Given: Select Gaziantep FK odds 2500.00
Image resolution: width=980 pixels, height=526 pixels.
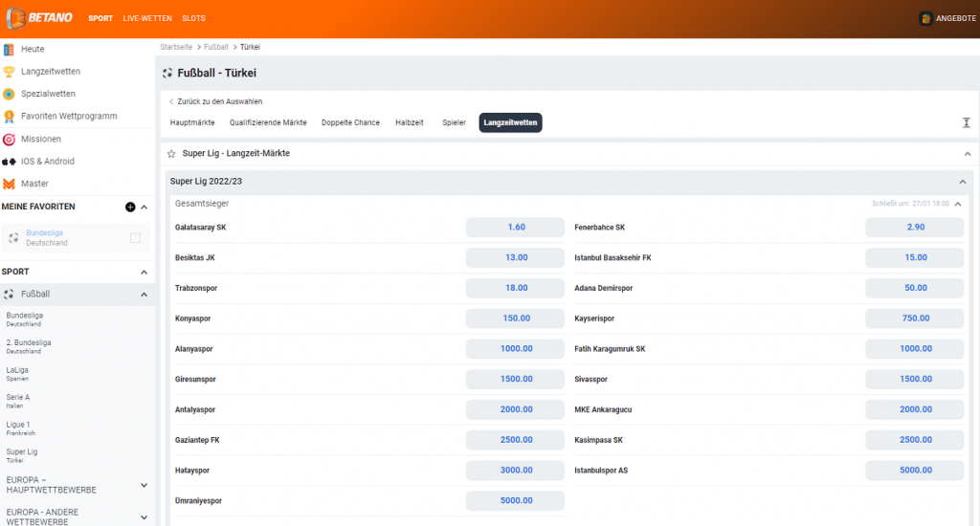Looking at the screenshot, I should click(x=515, y=440).
